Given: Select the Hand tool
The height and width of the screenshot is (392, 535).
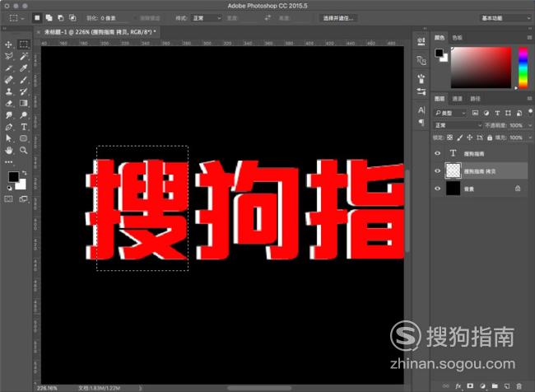Looking at the screenshot, I should click(x=9, y=150).
